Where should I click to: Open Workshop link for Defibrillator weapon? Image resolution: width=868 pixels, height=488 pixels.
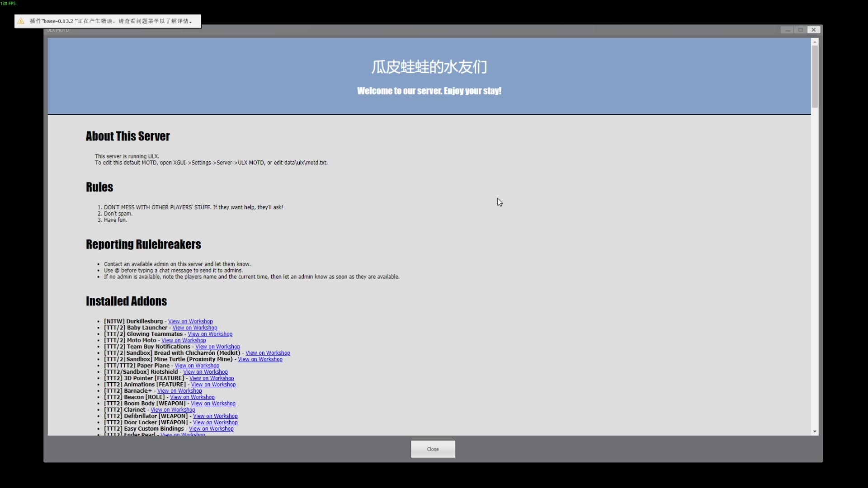(x=215, y=416)
